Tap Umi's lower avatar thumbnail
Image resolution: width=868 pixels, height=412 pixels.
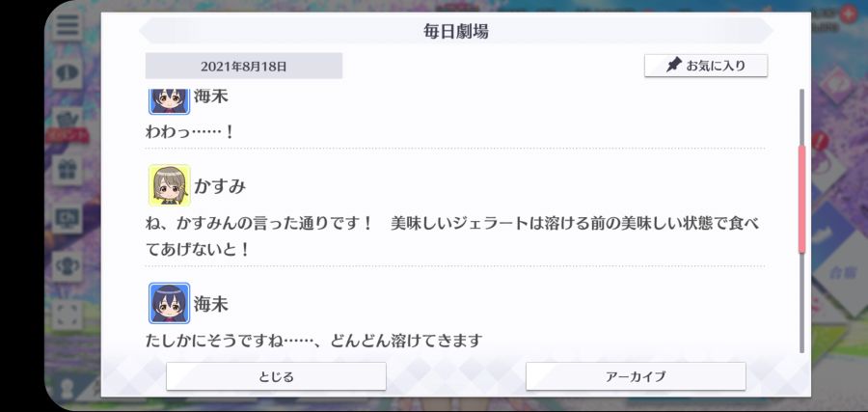click(170, 304)
